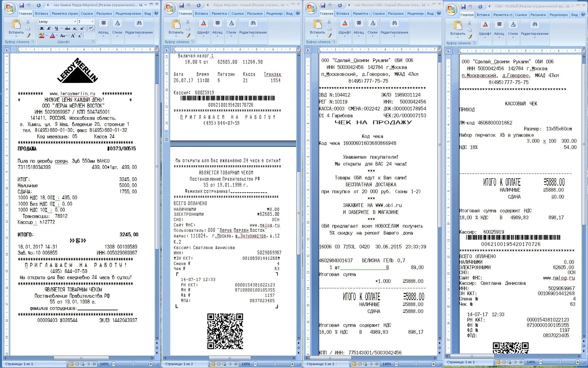Screen dimensions: 588x368
Task: Toggle underline (Ч) in first window
Action: coord(57,29)
